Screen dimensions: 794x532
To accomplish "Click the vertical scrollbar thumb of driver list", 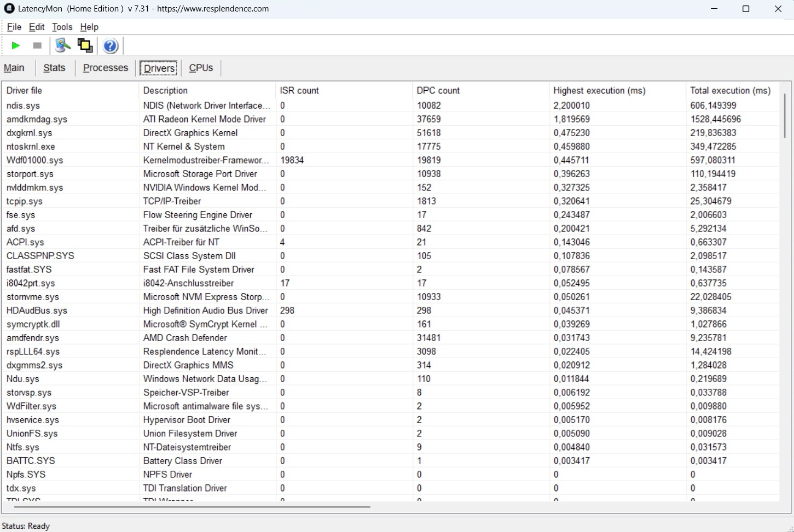I will click(x=785, y=115).
